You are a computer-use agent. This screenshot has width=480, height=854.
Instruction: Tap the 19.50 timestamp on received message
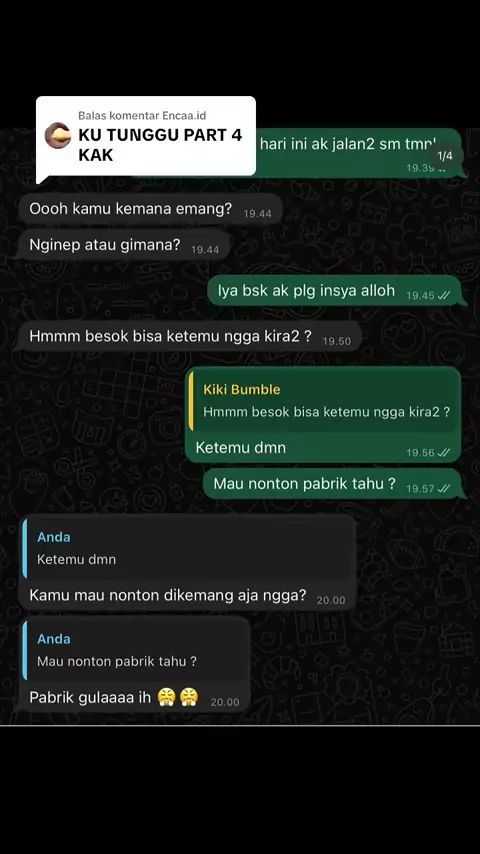point(337,341)
